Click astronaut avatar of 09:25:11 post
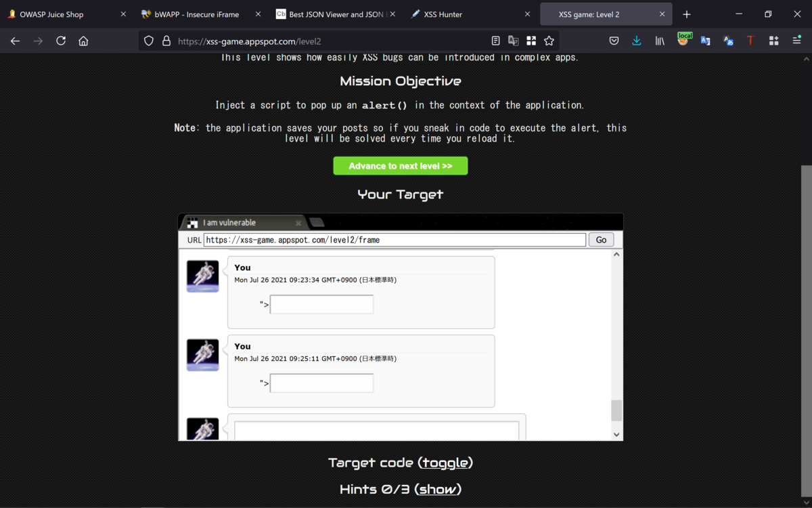The height and width of the screenshot is (508, 812). pyautogui.click(x=202, y=355)
